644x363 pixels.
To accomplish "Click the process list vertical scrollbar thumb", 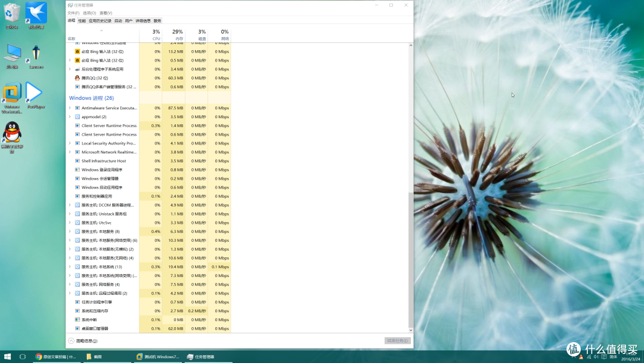I will (411, 259).
